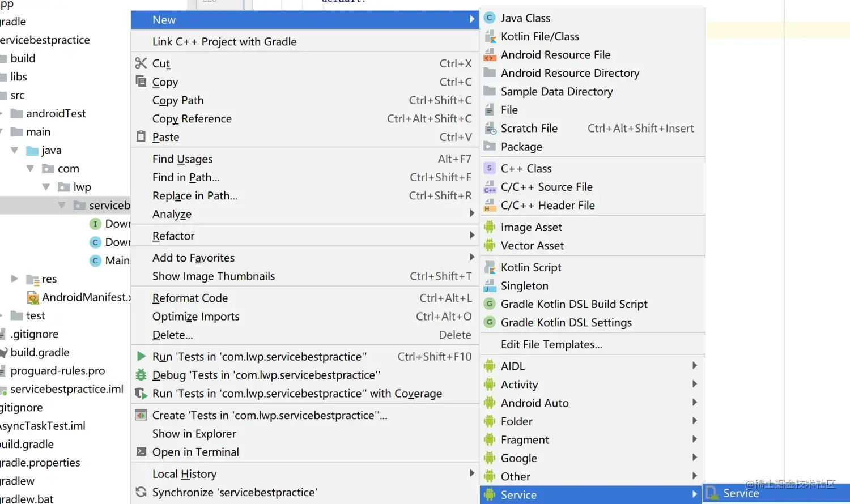Screen dimensions: 850x504
Task: Expand the Activity submenu arrow
Action: [x=694, y=384]
